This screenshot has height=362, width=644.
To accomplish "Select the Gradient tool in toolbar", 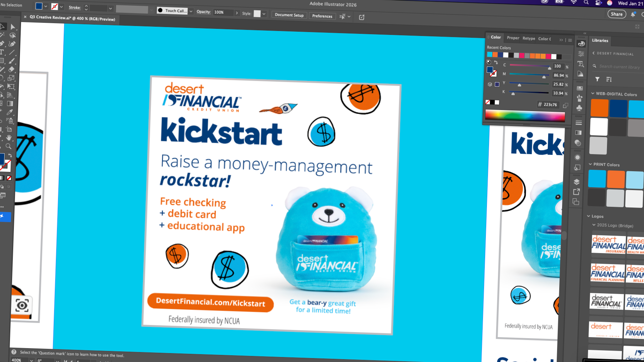I will point(10,104).
